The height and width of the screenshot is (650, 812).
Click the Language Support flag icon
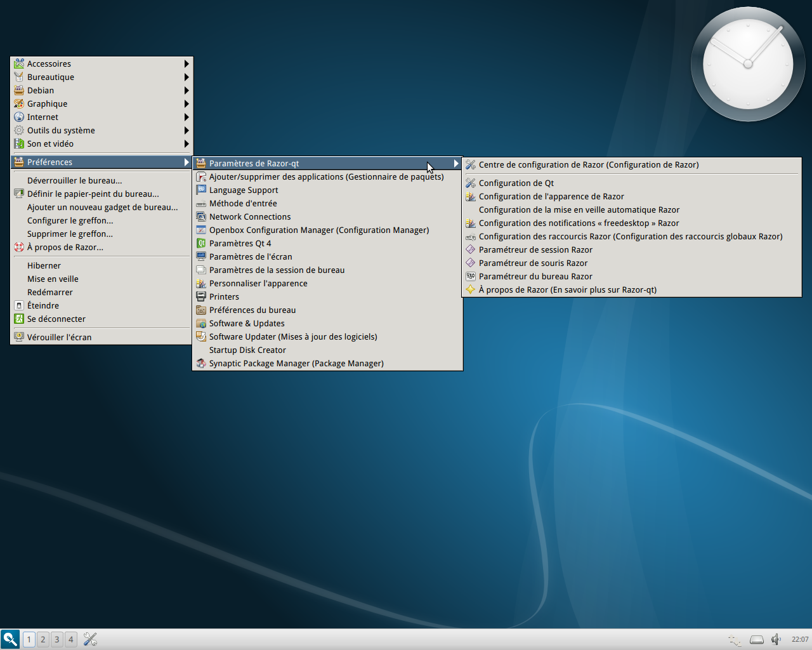coord(201,190)
